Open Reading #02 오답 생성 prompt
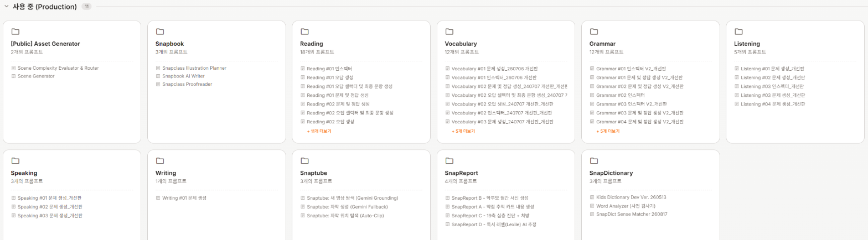Screen dimensions: 868x240 tap(330, 122)
